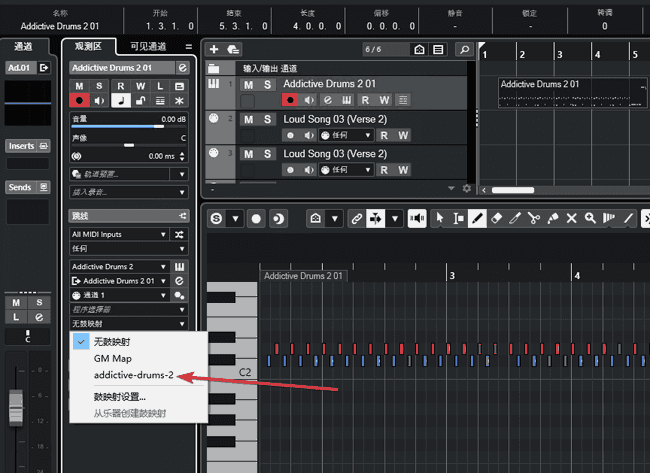Open Addictive Drums 2 output routing dropdown

click(x=119, y=281)
